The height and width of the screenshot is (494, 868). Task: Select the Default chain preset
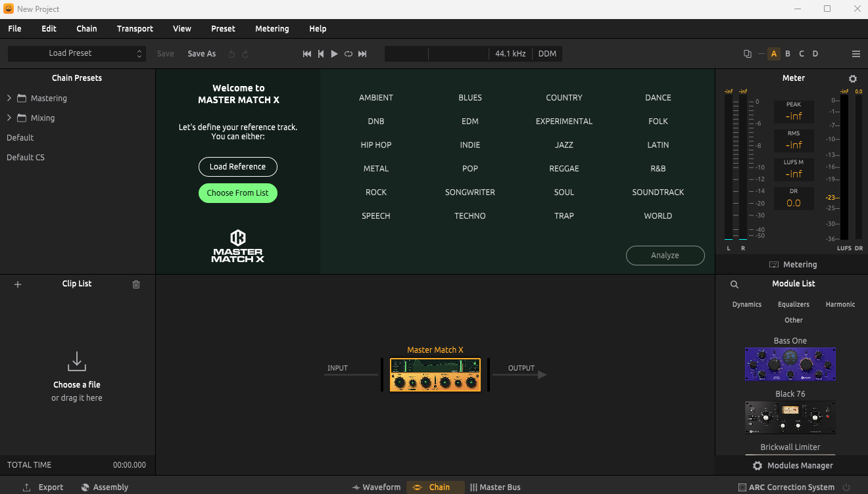20,138
